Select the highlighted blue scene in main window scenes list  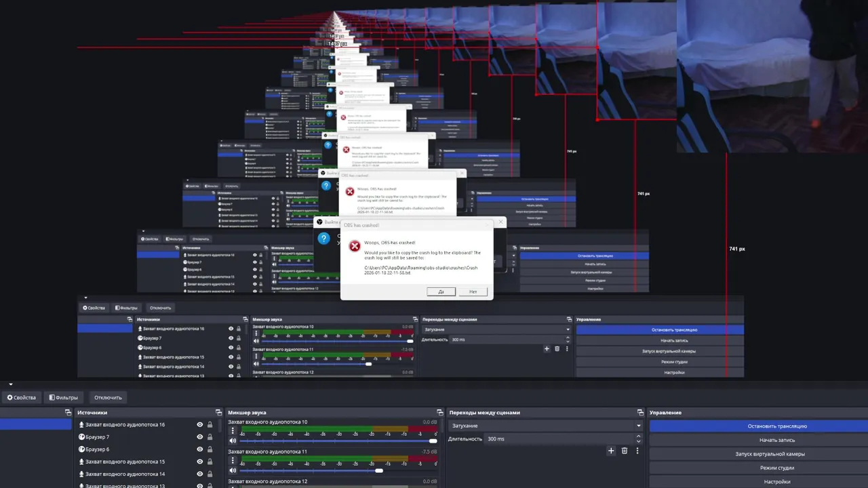coord(35,424)
